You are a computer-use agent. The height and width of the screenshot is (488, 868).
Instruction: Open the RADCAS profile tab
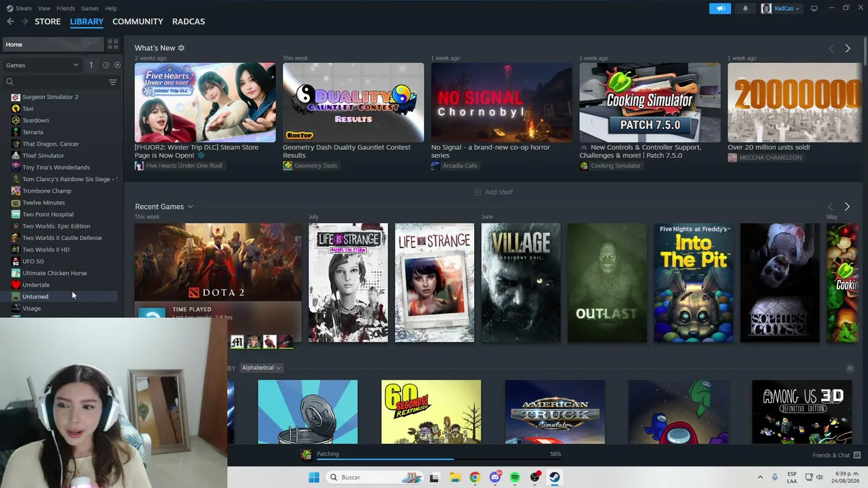189,22
